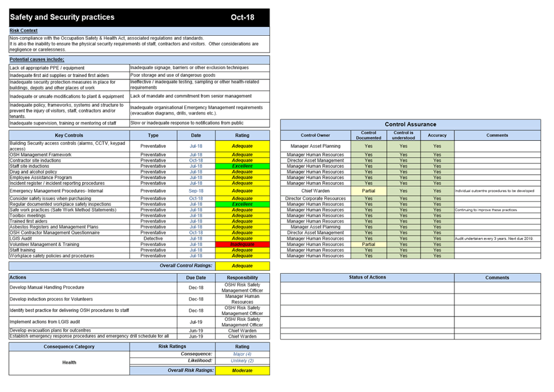The height and width of the screenshot is (392, 554).
Task: Click the 'Date' column header
Action: 196,135
